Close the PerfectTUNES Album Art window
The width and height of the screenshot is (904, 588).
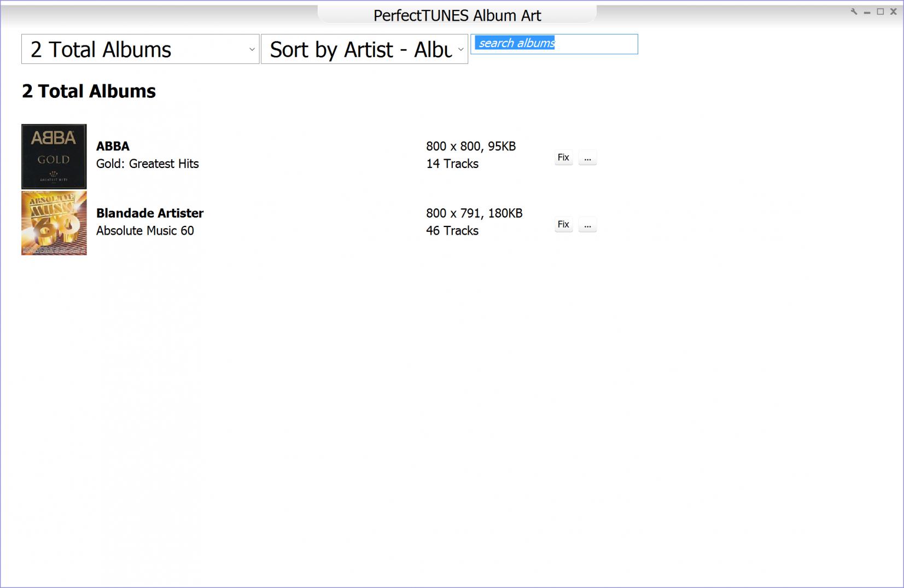[x=894, y=11]
